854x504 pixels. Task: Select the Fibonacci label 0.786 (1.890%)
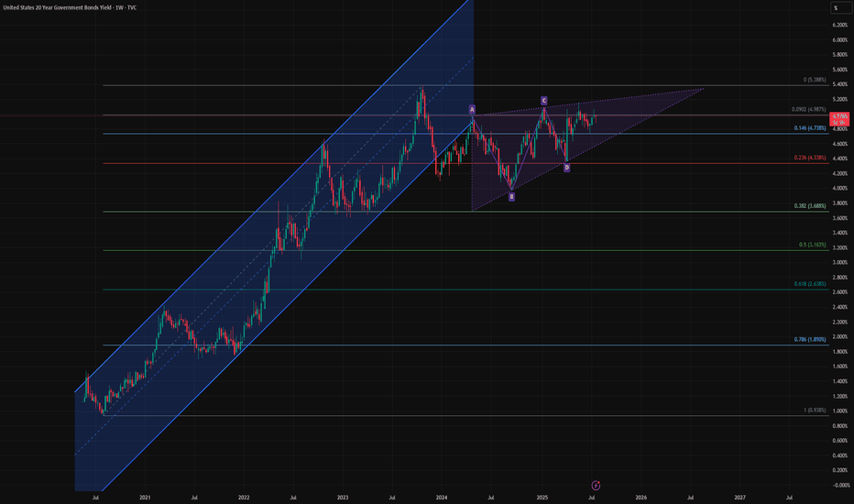[x=809, y=339]
